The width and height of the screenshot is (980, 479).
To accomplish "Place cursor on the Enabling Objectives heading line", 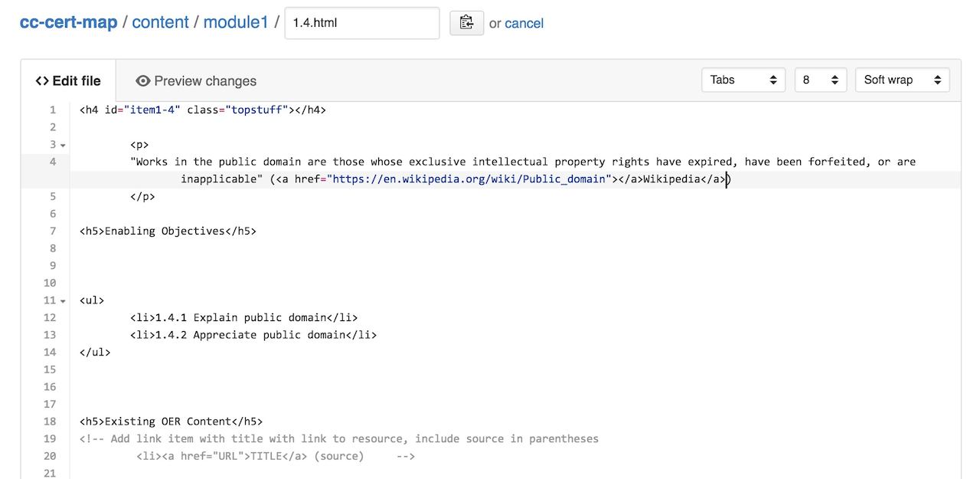I will [168, 231].
